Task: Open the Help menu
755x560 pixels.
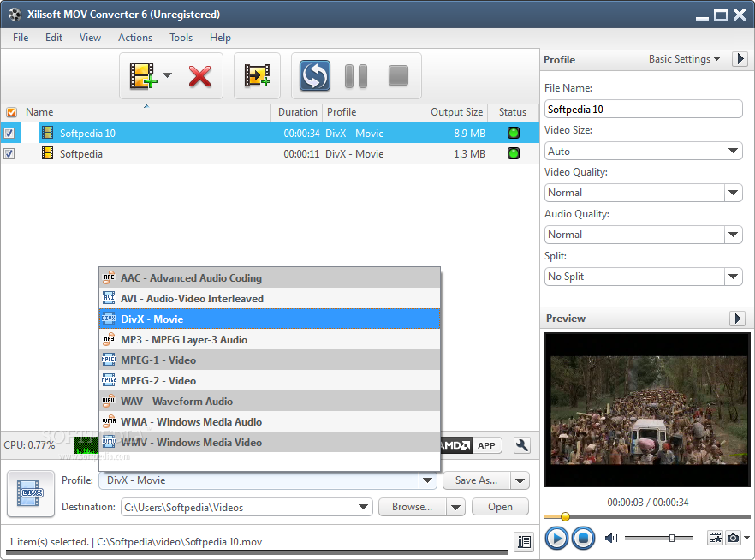Action: (220, 38)
